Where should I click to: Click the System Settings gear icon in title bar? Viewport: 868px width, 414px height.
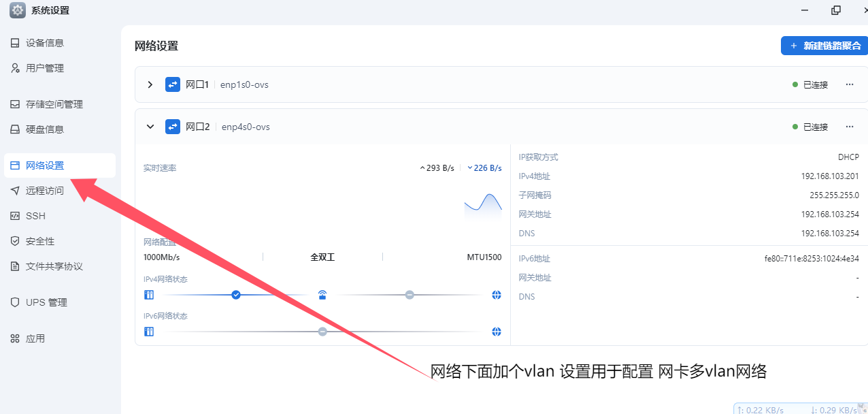[18, 10]
